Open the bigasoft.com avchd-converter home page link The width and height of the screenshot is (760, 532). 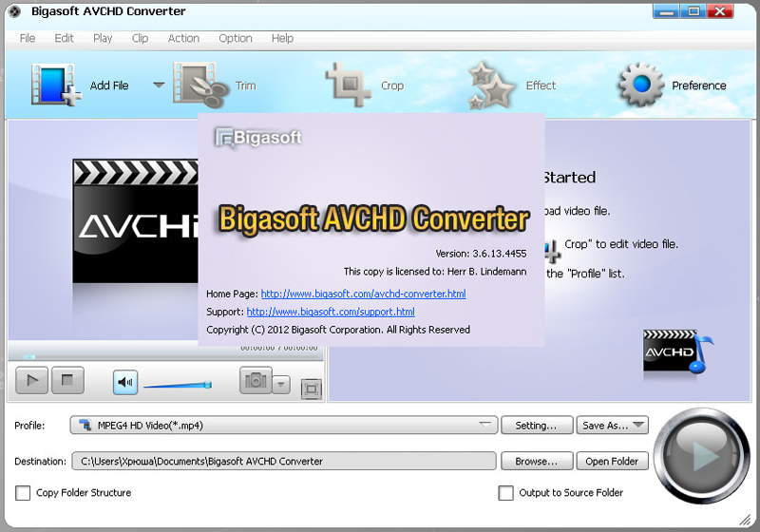point(364,294)
